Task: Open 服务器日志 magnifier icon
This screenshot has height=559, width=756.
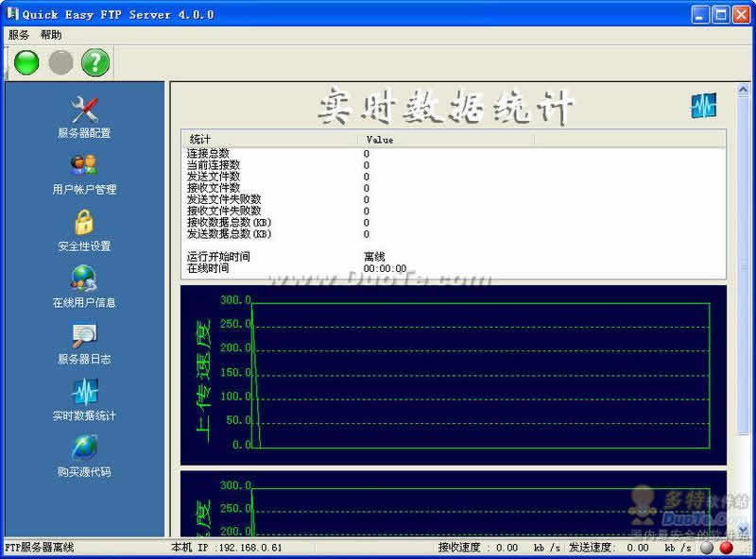Action: (x=84, y=335)
